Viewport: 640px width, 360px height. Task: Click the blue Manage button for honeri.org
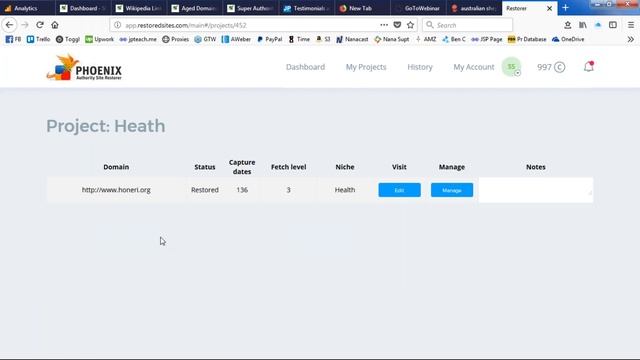click(x=452, y=190)
